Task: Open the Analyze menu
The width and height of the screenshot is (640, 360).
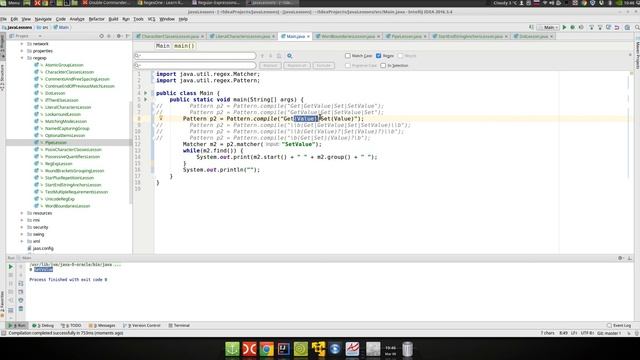Action: [77, 19]
